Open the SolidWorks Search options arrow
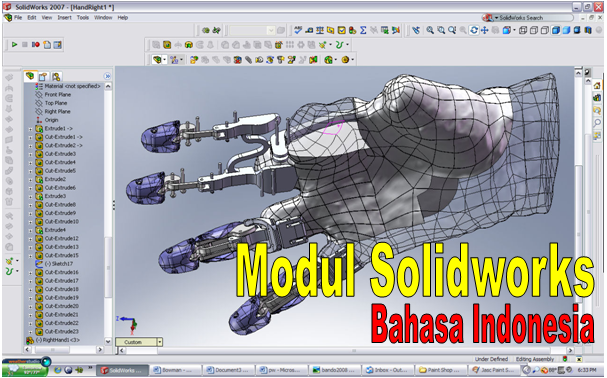Viewport: 607px width, 378px height. (x=496, y=18)
